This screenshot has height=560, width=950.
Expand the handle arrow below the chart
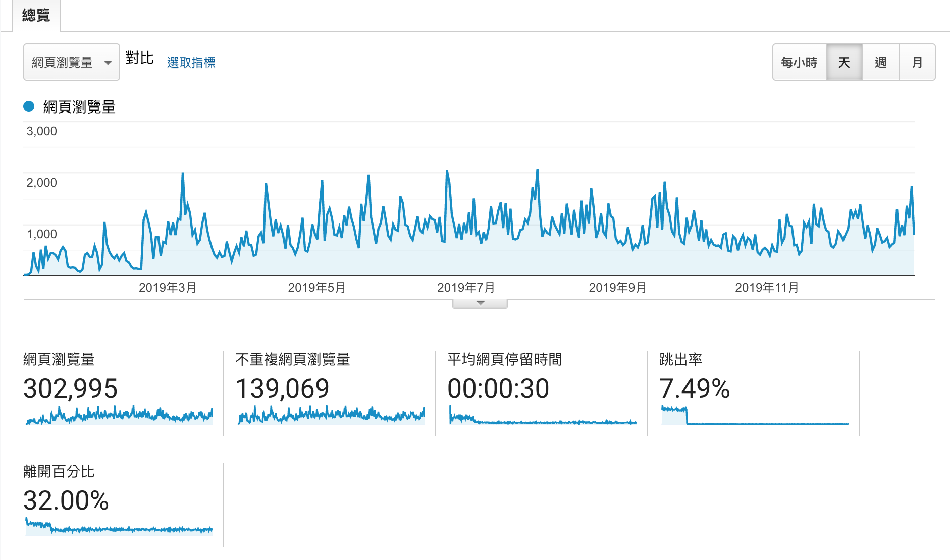click(x=480, y=303)
